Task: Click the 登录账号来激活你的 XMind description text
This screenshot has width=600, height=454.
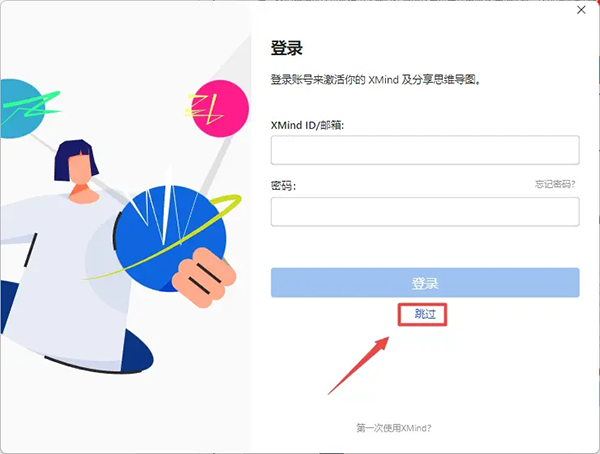Action: [375, 80]
